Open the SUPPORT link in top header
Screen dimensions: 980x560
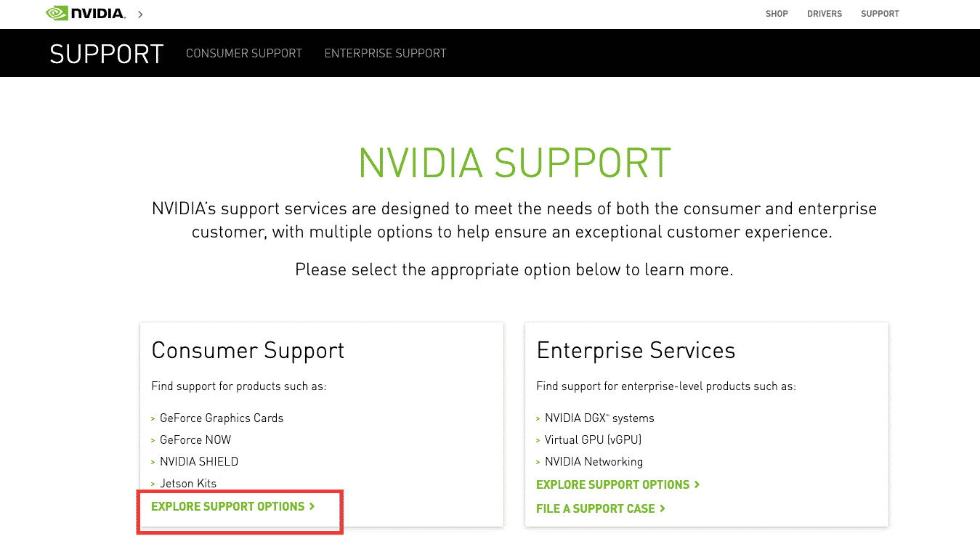880,14
